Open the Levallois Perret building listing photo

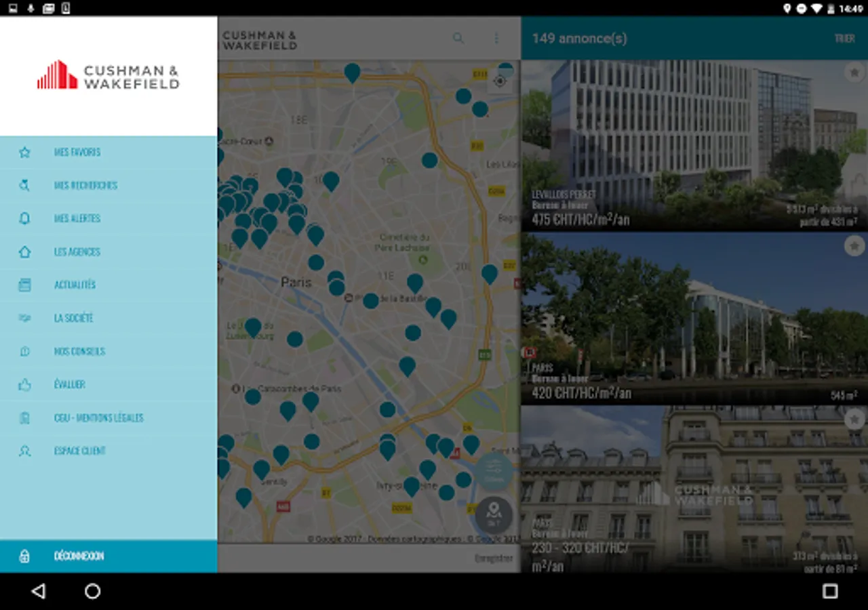(x=694, y=146)
